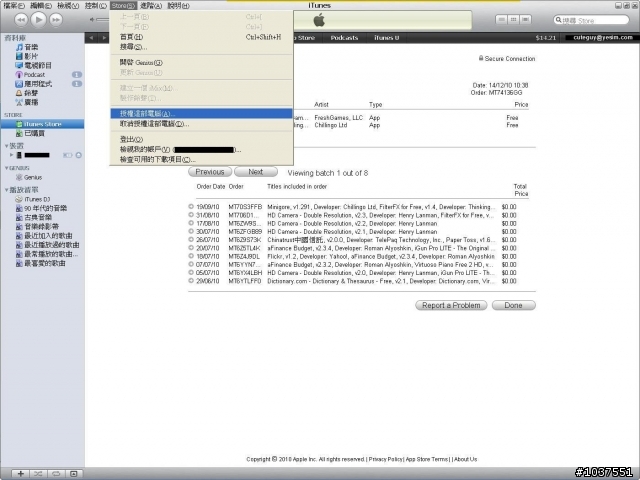The width and height of the screenshot is (640, 480).
Task: Open the 最近加入的歌曲 playlist
Action: [x=48, y=236]
